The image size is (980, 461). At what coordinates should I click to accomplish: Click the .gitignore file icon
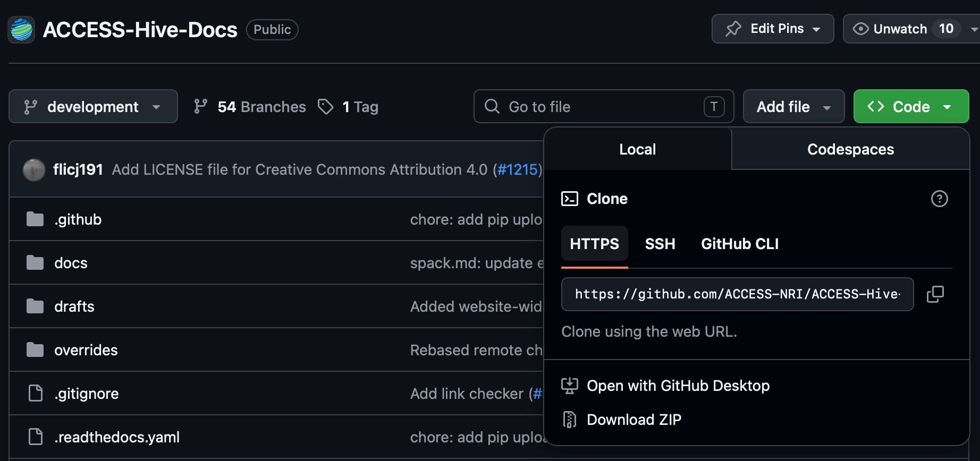[36, 393]
